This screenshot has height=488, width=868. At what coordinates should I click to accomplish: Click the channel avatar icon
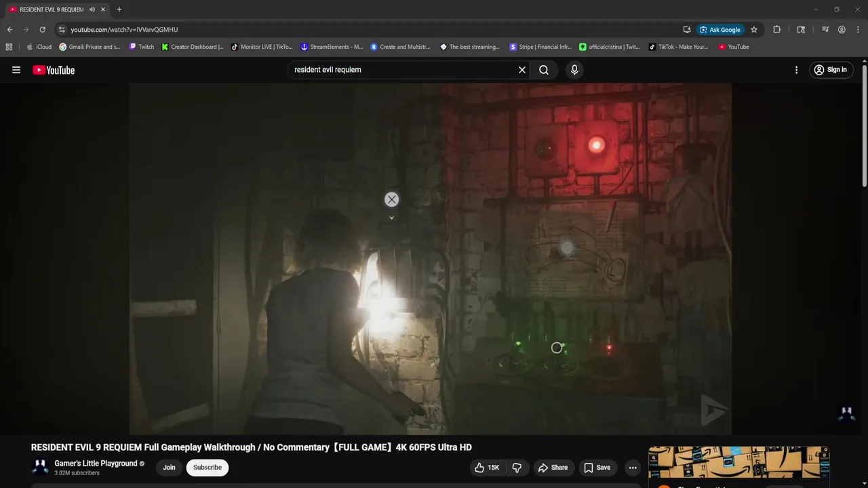pyautogui.click(x=41, y=468)
